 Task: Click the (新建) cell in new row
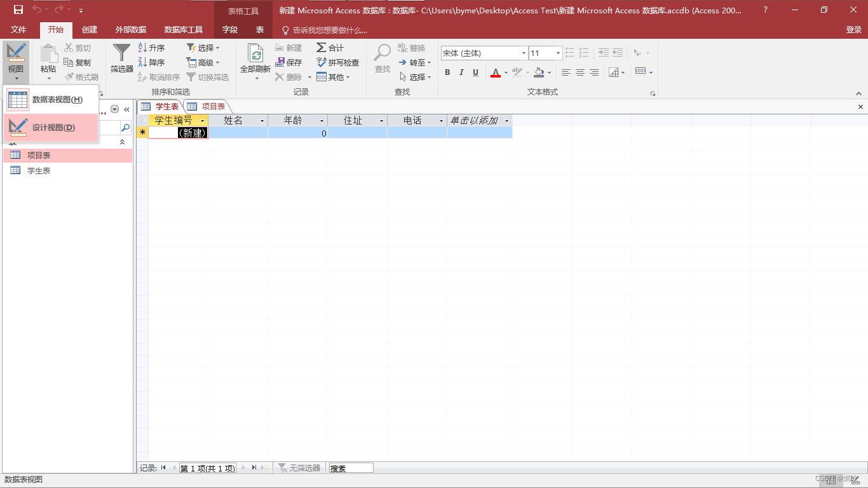pos(178,133)
